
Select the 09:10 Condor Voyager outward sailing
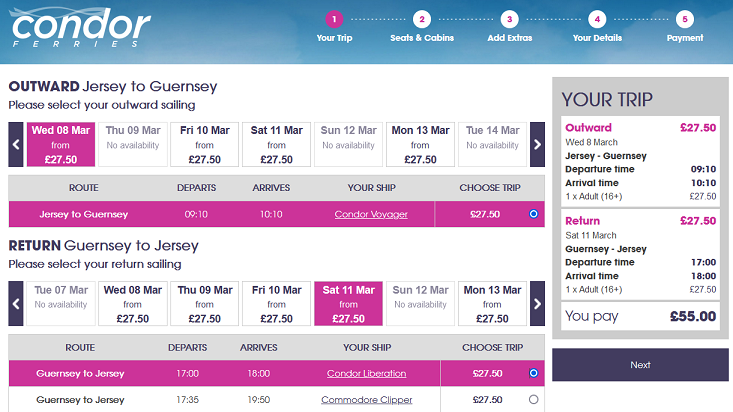pyautogui.click(x=533, y=214)
